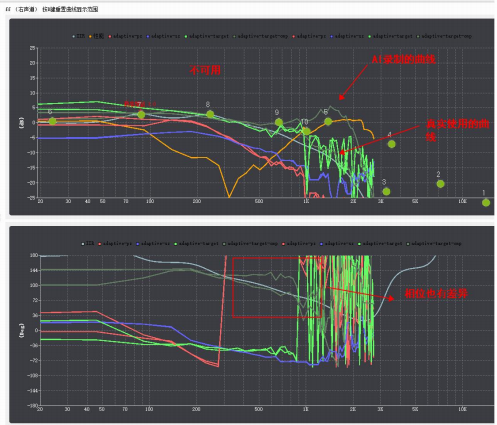Image resolution: width=497 pixels, height=425 pixels.
Task: Select EQ node 9 on the gain chart
Action: [279, 123]
